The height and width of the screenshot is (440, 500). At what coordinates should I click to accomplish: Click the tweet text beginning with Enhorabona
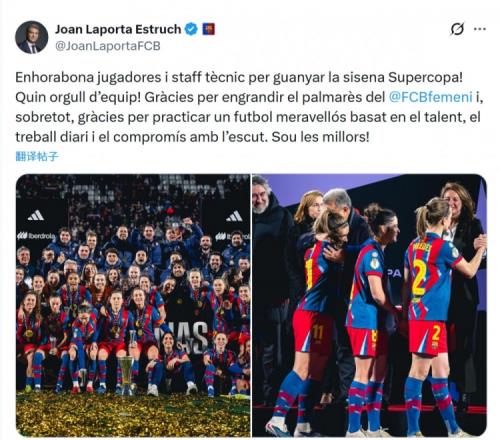pos(249,107)
